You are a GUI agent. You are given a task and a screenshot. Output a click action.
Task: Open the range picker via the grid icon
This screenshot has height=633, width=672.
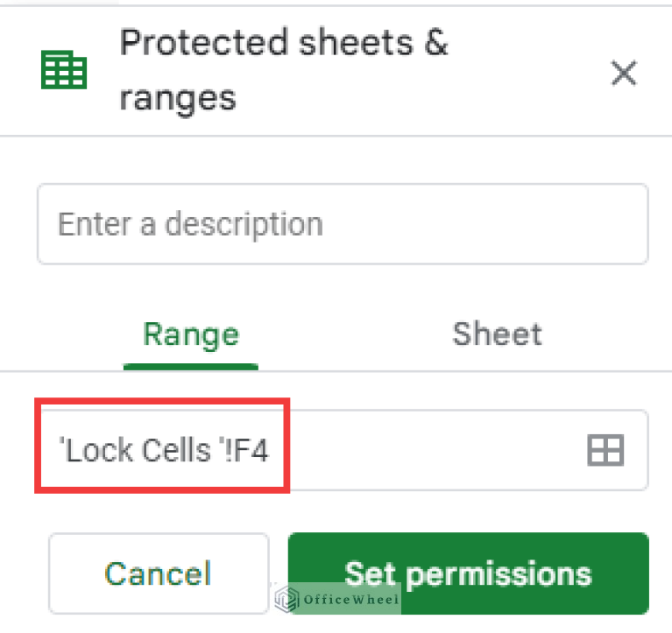(x=605, y=451)
